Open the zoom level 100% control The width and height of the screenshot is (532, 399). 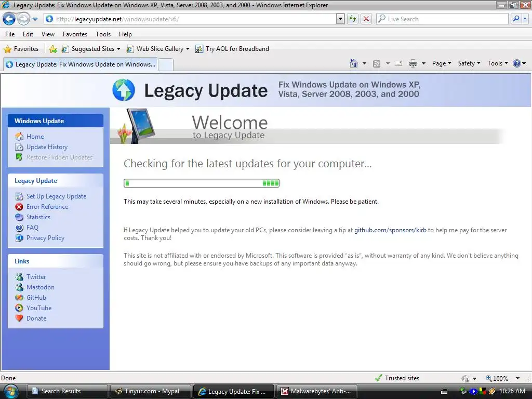tap(497, 378)
